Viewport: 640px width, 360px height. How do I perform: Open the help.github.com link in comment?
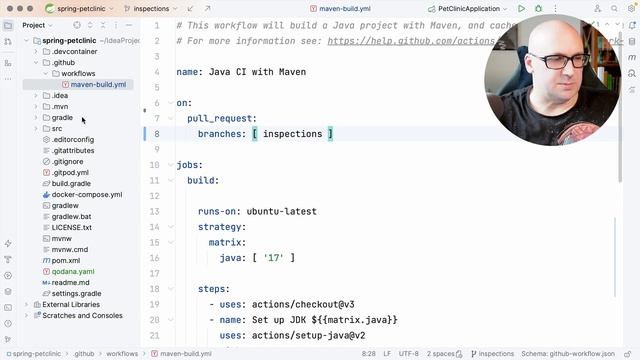click(x=411, y=41)
